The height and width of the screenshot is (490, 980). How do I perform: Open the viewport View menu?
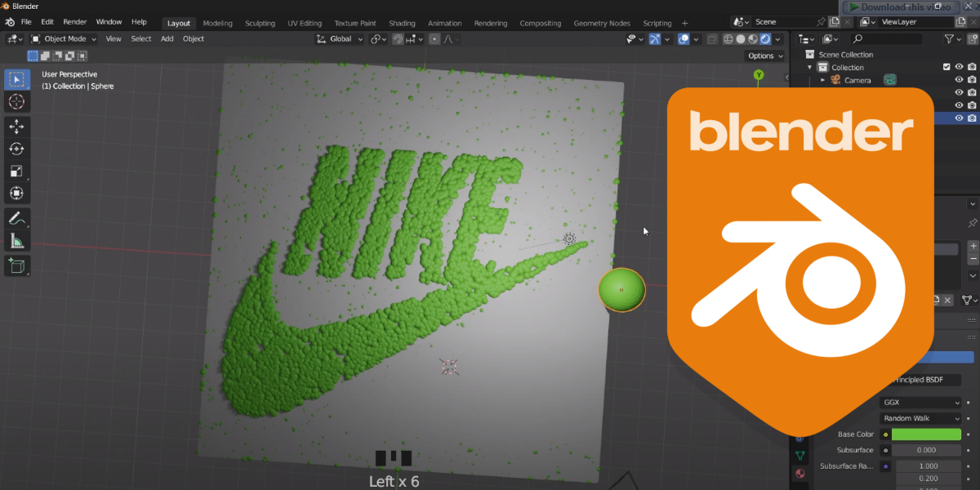(114, 38)
